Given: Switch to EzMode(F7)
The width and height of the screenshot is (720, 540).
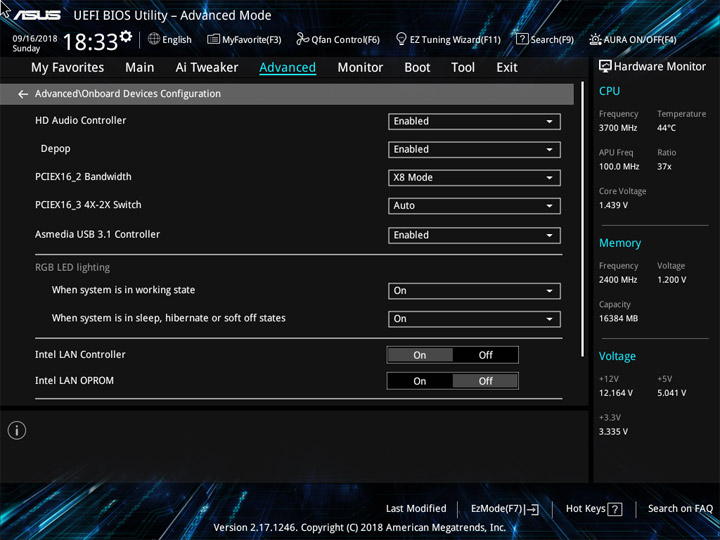Looking at the screenshot, I should pyautogui.click(x=505, y=509).
